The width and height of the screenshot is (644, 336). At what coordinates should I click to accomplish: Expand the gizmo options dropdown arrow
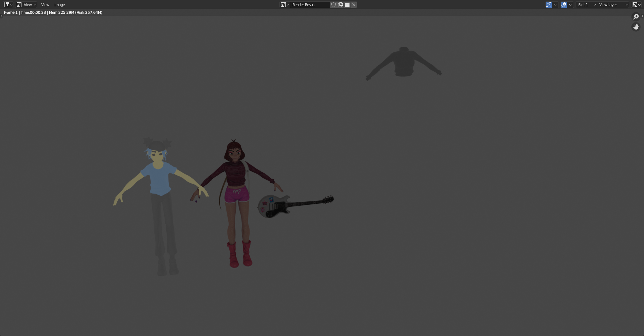(555, 5)
